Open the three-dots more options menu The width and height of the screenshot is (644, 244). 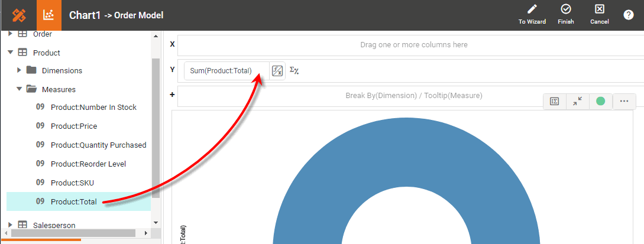coord(624,101)
